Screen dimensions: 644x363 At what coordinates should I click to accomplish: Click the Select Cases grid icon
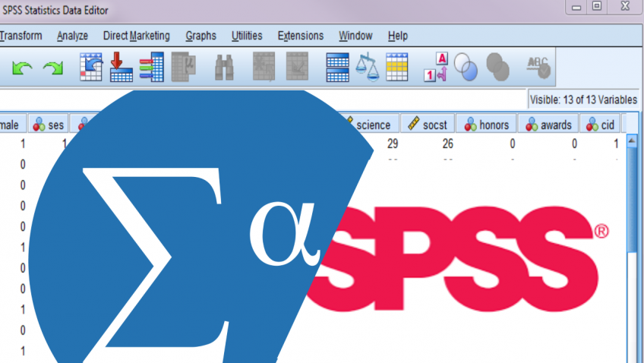pyautogui.click(x=396, y=67)
